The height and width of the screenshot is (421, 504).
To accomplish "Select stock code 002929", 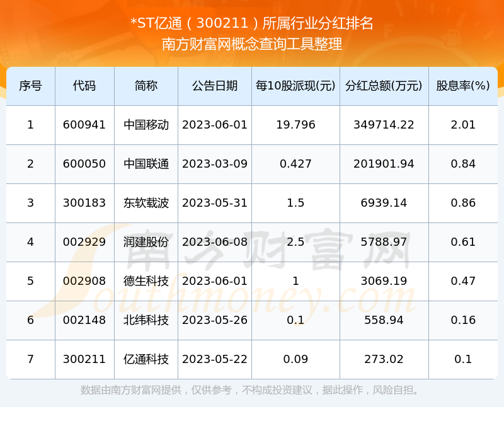I will tap(84, 242).
